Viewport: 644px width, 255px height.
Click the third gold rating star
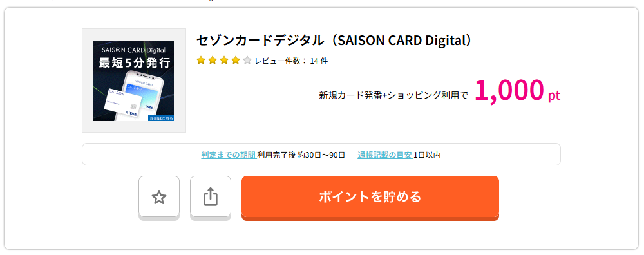click(x=224, y=61)
